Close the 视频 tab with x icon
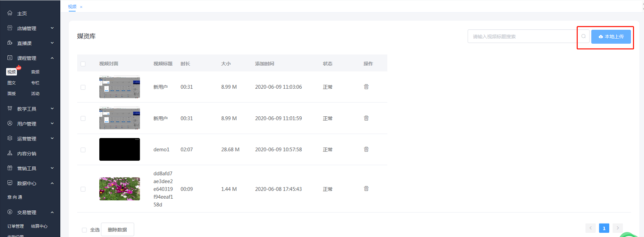The image size is (644, 237). tap(81, 7)
